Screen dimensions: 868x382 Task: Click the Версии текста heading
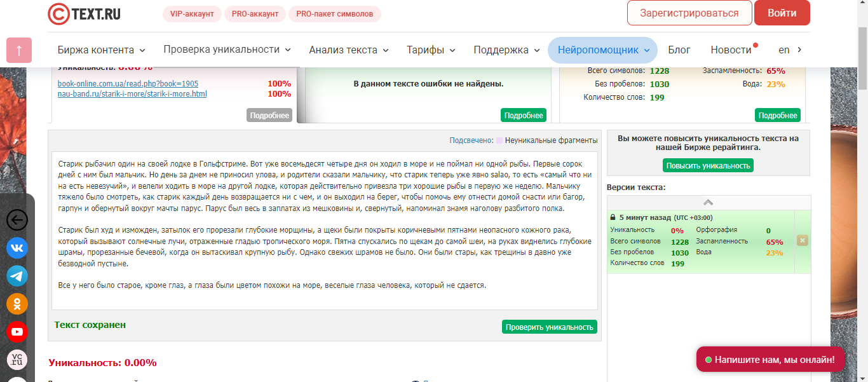pyautogui.click(x=636, y=188)
